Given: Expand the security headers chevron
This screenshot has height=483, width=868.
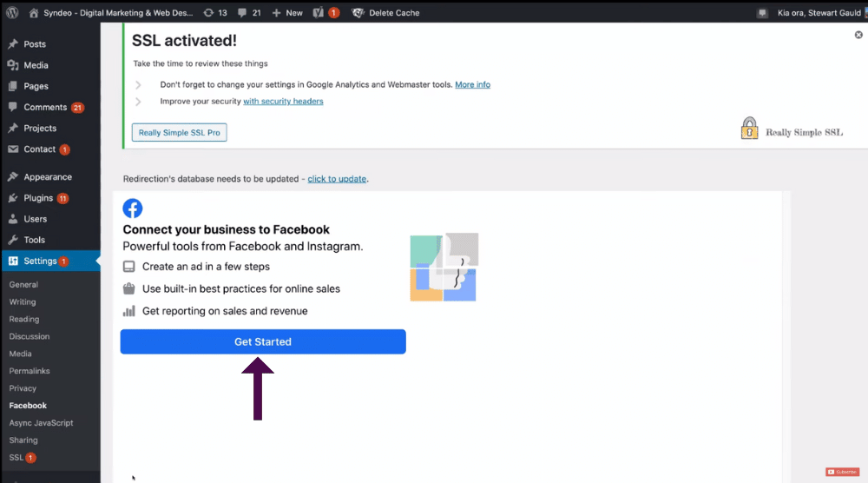Looking at the screenshot, I should pyautogui.click(x=138, y=102).
